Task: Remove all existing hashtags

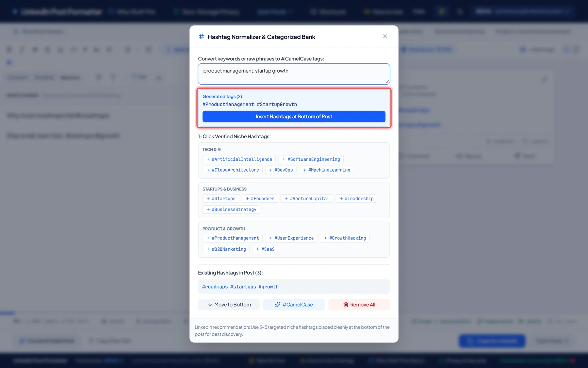Action: 359,305
